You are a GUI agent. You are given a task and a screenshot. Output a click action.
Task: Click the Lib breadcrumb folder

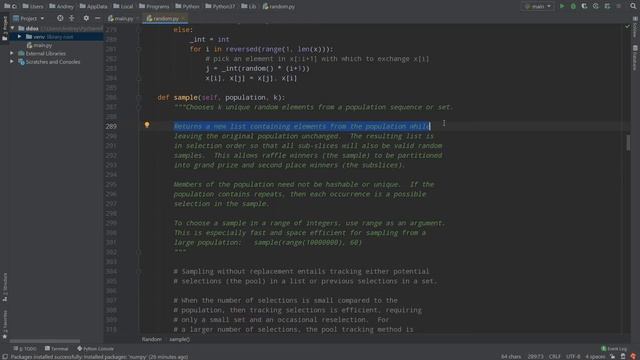249,7
